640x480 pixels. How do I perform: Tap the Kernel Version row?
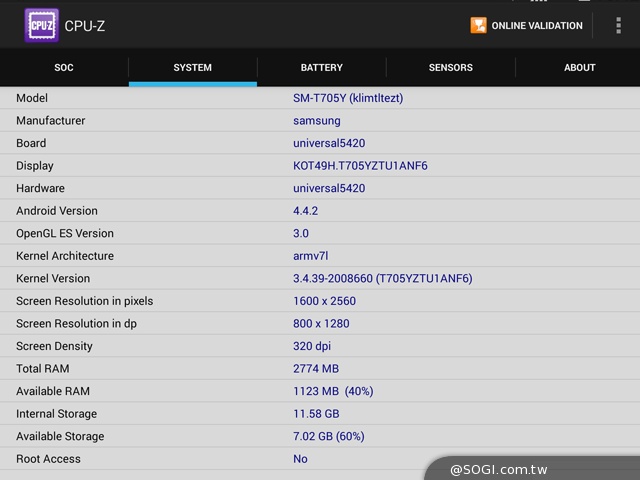click(320, 278)
